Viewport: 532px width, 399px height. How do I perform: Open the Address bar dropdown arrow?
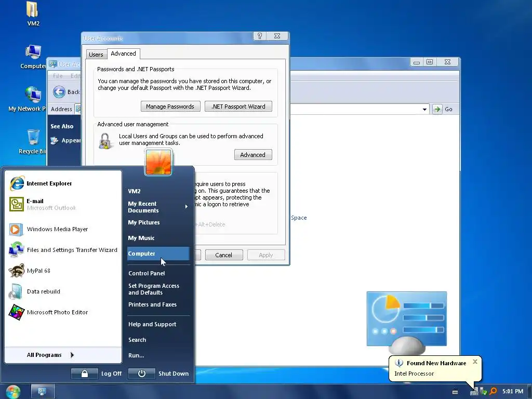point(424,109)
